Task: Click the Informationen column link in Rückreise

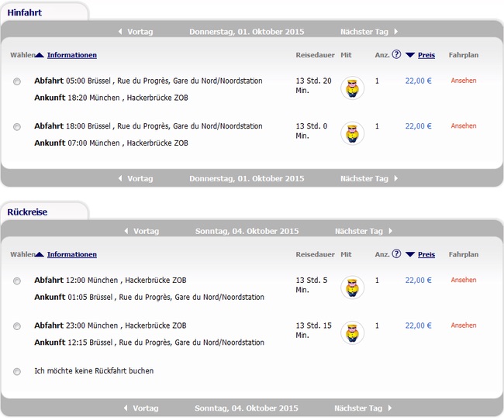Action: pyautogui.click(x=71, y=254)
